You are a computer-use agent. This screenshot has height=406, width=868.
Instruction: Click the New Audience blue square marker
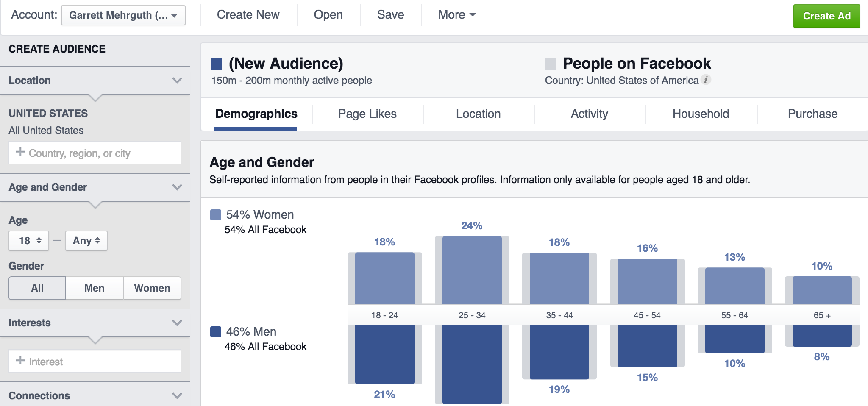(x=217, y=64)
